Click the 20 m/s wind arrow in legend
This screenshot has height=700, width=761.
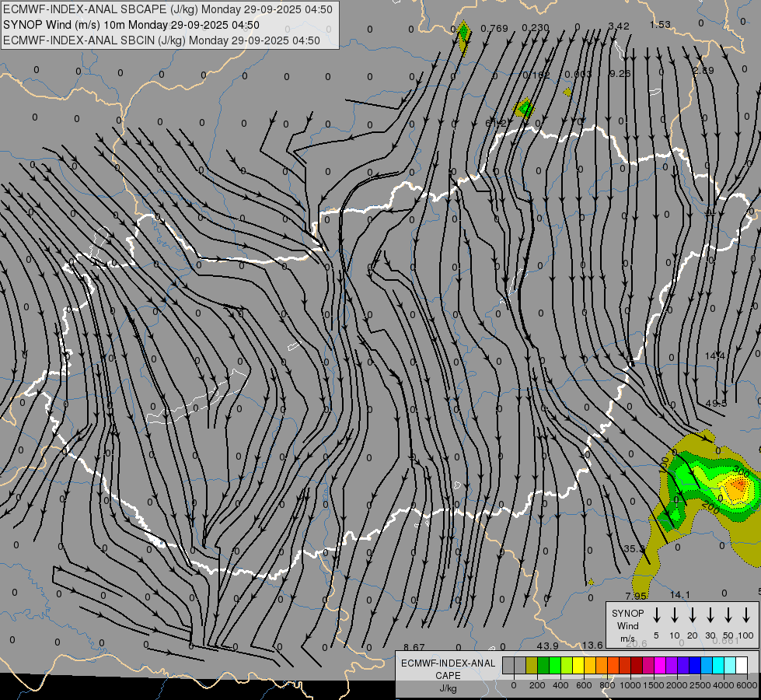[692, 614]
